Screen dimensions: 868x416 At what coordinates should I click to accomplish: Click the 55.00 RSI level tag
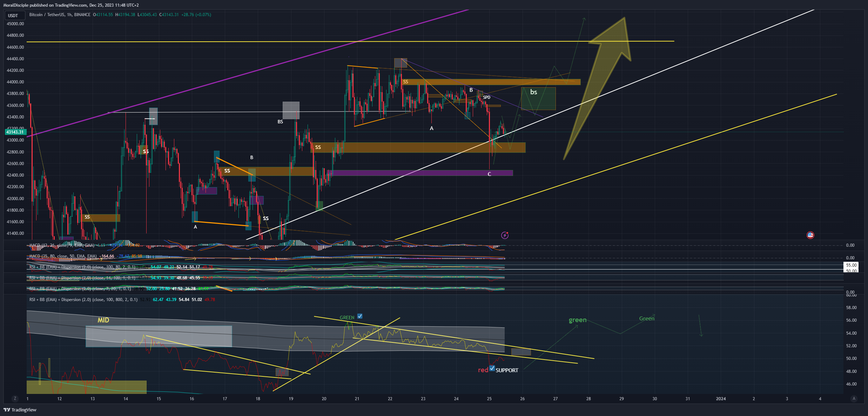(x=851, y=265)
